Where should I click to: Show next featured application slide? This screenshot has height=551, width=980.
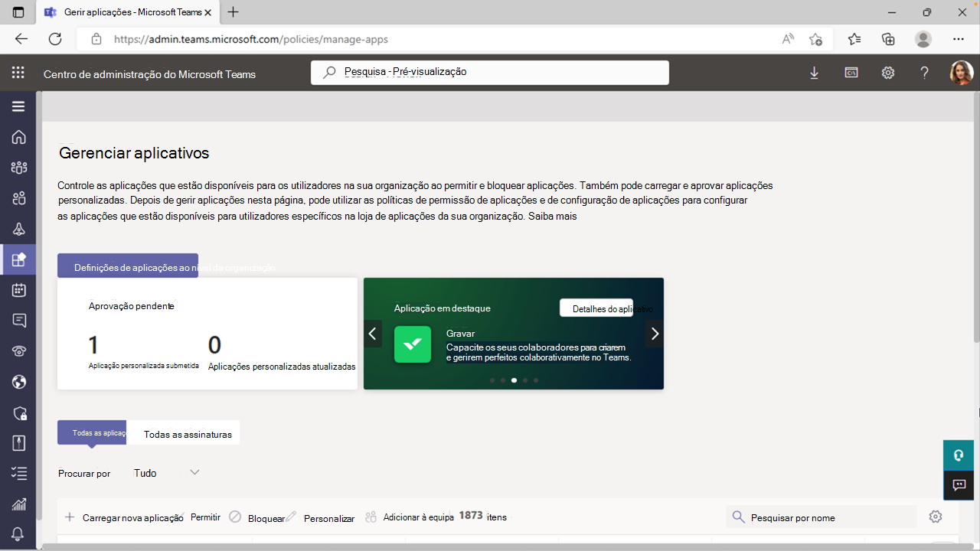pyautogui.click(x=655, y=334)
